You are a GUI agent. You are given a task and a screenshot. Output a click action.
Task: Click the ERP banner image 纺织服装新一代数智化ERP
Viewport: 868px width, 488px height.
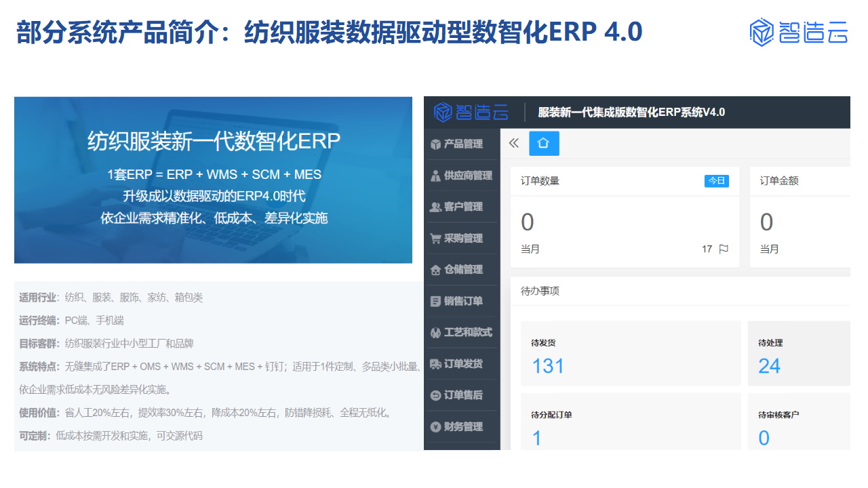(213, 180)
